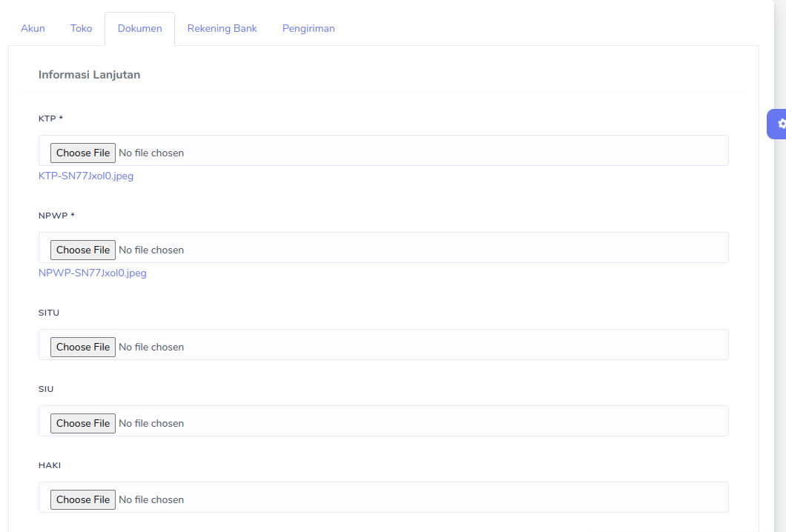Click "No file chosen" text in SITU field
Screen dimensions: 786x532
point(151,347)
